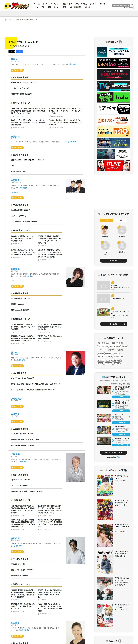Open the hulu banner
This screenshot has width=138, height=644.
[113, 97]
